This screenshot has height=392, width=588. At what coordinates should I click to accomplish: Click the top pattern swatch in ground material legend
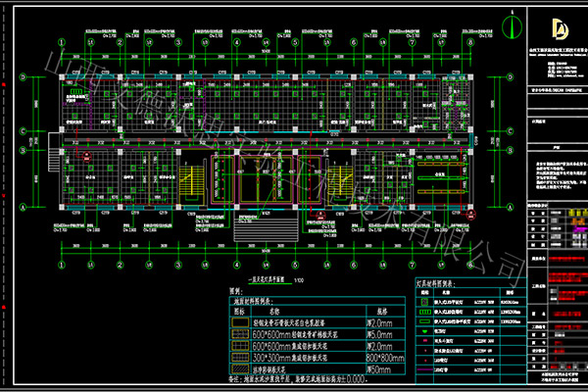[238, 322]
